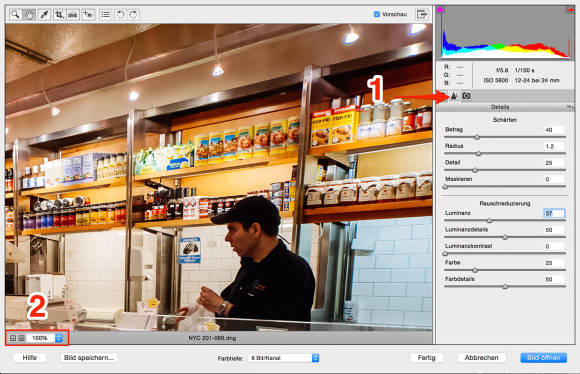The width and height of the screenshot is (580, 374).
Task: Toggle the Vorschau checkbox
Action: [x=377, y=14]
